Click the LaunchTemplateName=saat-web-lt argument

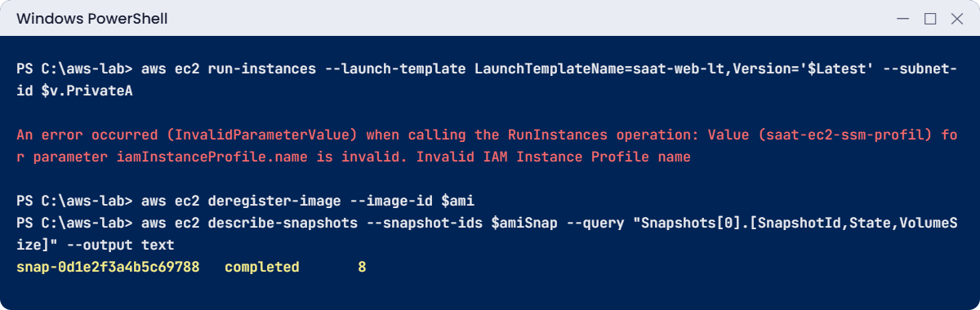(x=599, y=69)
